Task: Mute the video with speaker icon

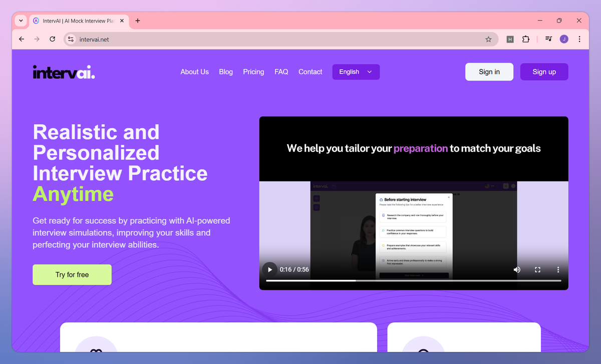Action: [517, 269]
